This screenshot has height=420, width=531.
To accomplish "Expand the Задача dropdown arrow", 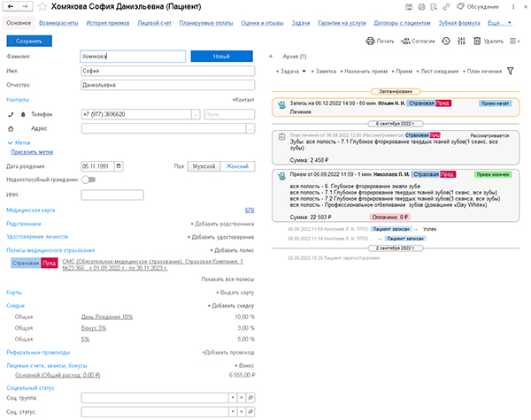I will [304, 71].
